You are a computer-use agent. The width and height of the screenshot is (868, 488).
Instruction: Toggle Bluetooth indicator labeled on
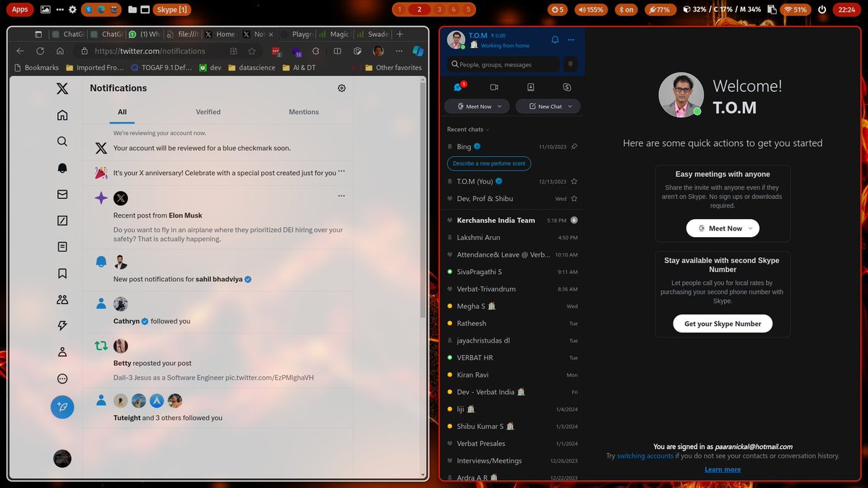(625, 9)
